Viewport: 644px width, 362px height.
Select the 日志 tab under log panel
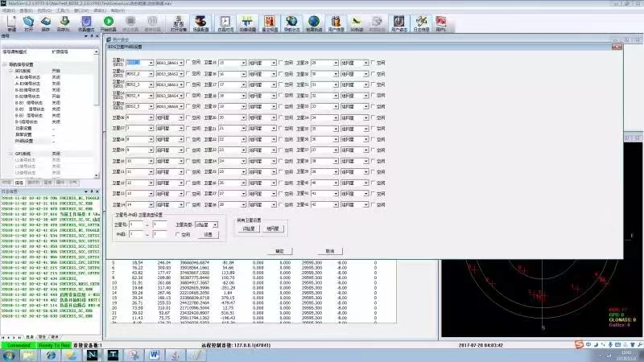pos(30,337)
